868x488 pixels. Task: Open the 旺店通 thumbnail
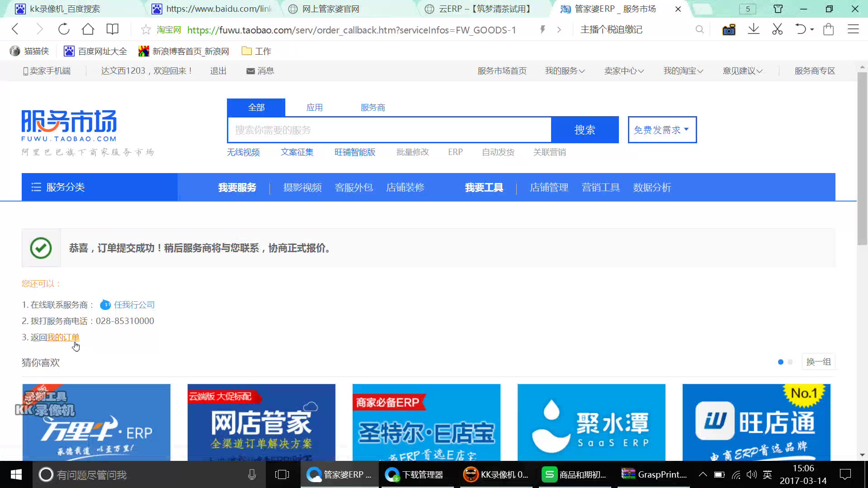pos(756,422)
